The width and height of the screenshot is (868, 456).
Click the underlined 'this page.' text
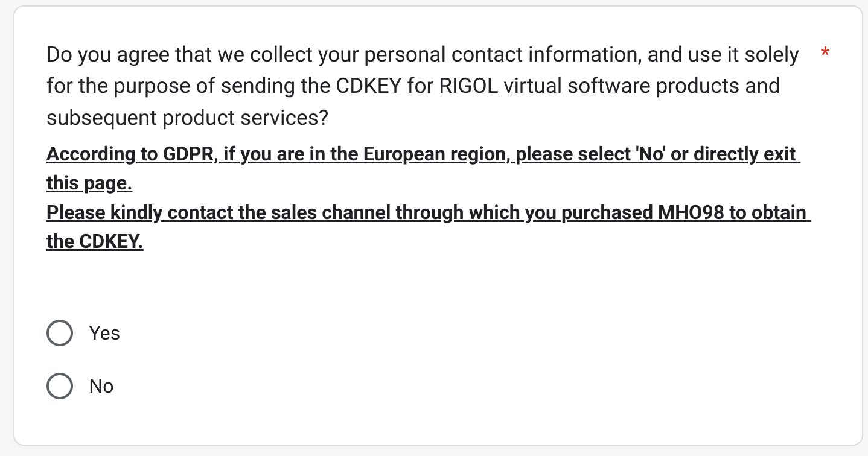(x=89, y=183)
